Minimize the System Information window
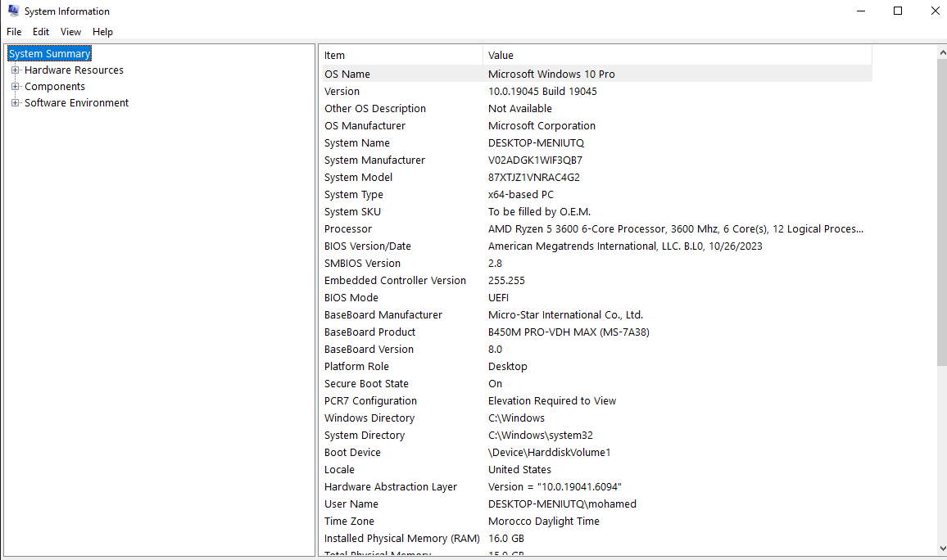This screenshot has width=947, height=560. pos(861,11)
